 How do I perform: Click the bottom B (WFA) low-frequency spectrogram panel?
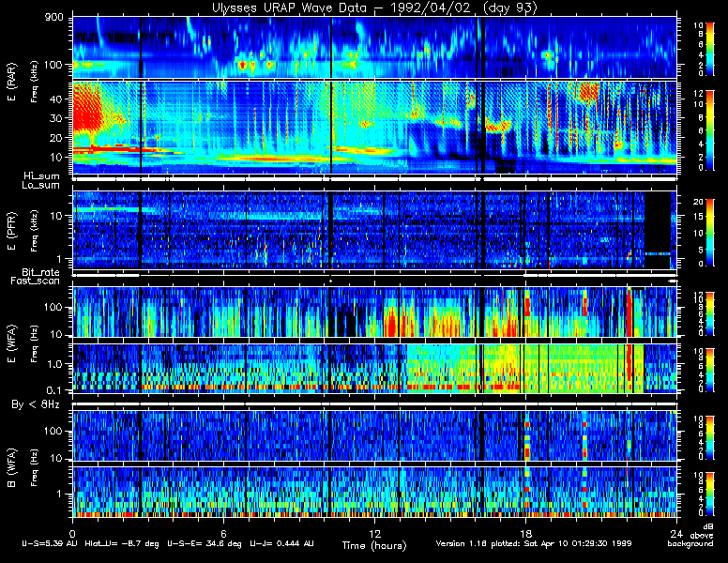click(x=374, y=493)
